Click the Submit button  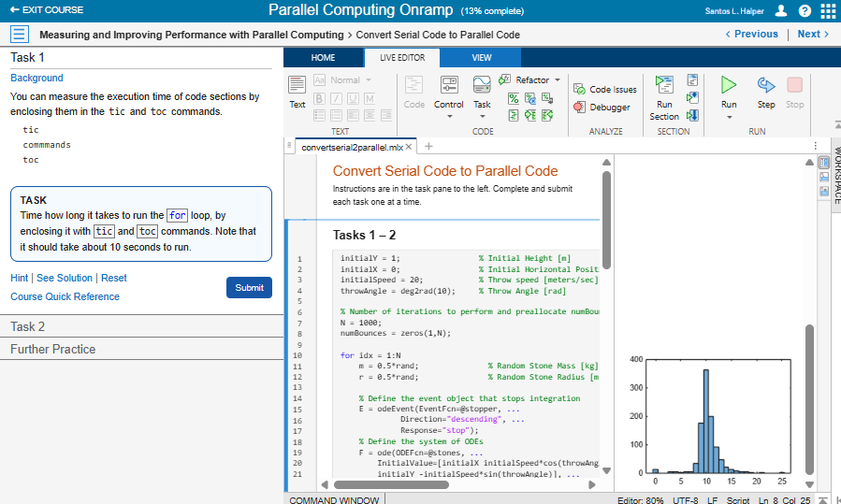click(x=249, y=287)
